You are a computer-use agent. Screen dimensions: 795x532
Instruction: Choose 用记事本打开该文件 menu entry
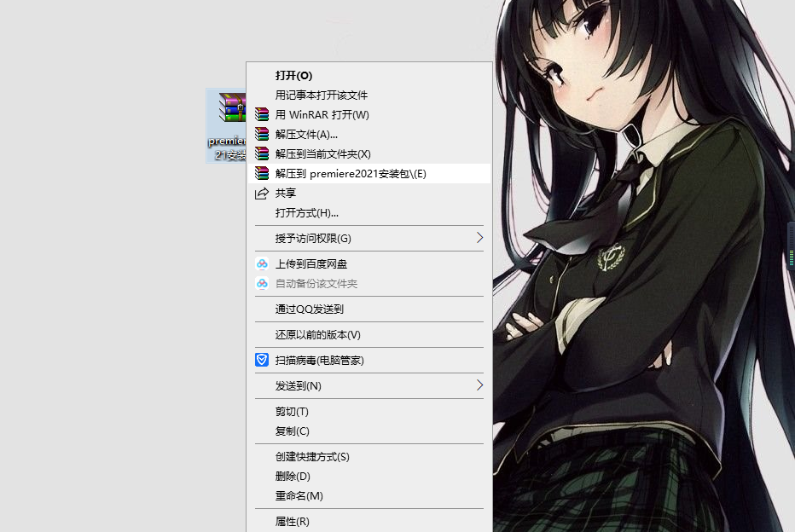click(369, 95)
